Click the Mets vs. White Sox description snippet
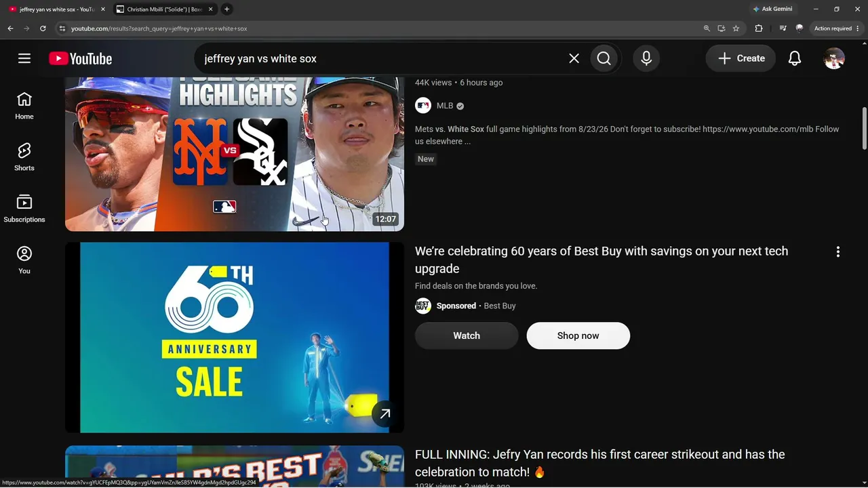Screen dimensions: 868x488 tap(627, 136)
